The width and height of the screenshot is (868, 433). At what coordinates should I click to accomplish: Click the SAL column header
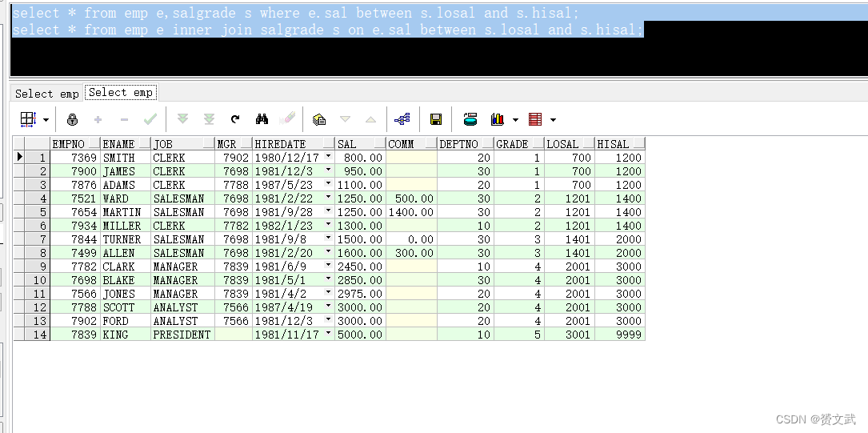pos(359,144)
